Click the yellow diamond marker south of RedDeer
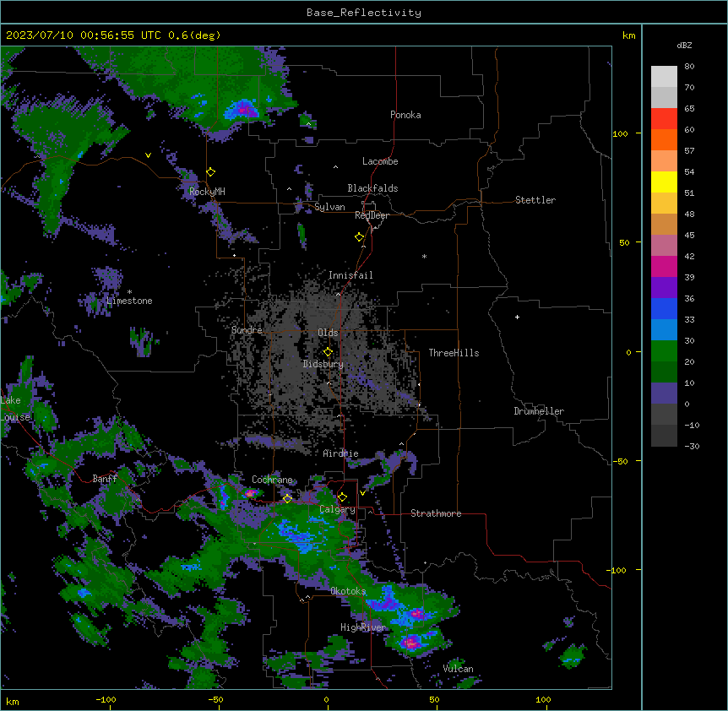 point(360,237)
